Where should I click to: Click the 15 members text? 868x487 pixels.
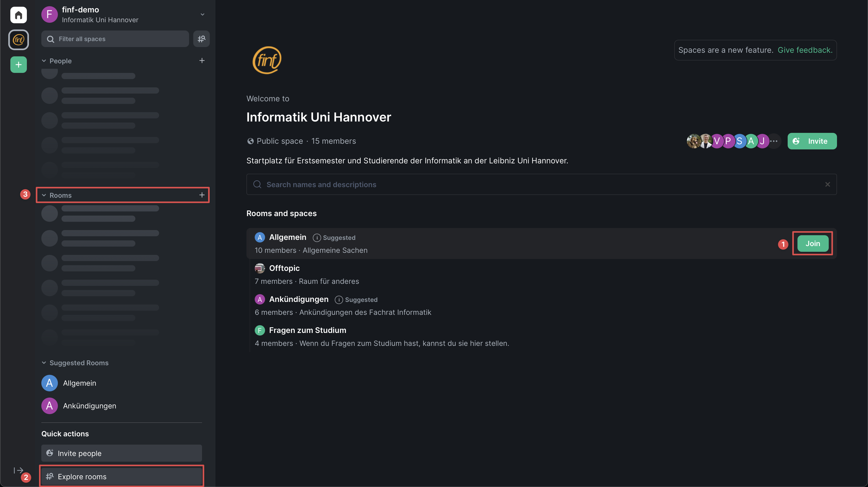coord(334,141)
